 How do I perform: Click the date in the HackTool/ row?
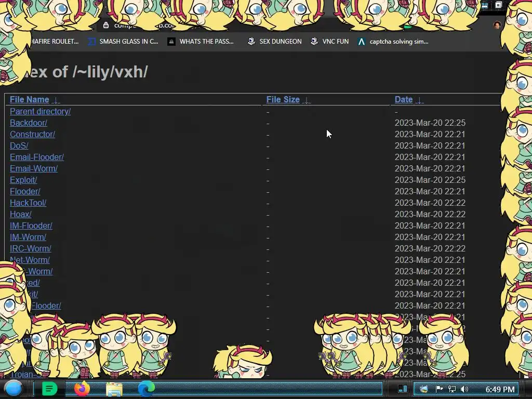pyautogui.click(x=430, y=203)
